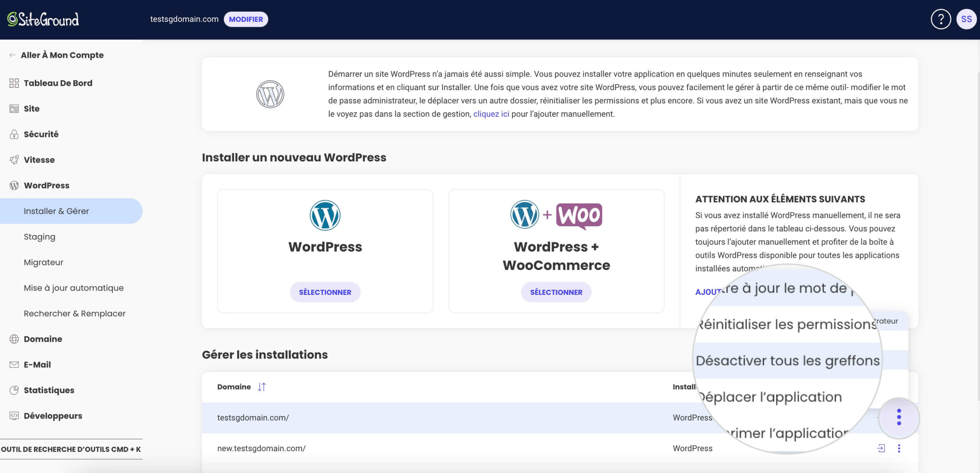Click the Tableau De Bord grid icon
Screen dimensions: 980x473
pyautogui.click(x=14, y=83)
